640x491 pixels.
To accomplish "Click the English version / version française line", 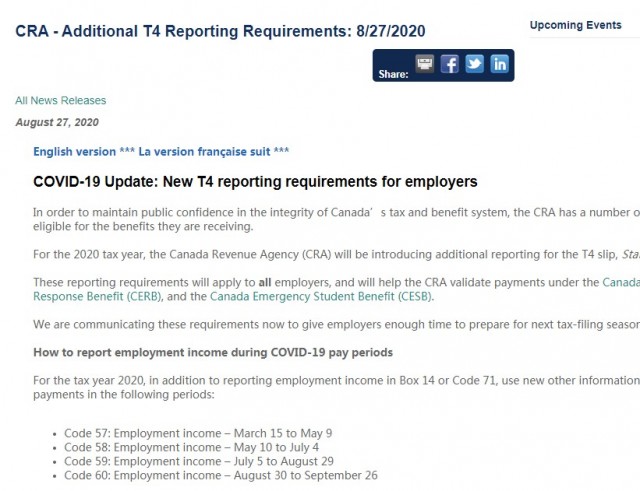I will (161, 152).
